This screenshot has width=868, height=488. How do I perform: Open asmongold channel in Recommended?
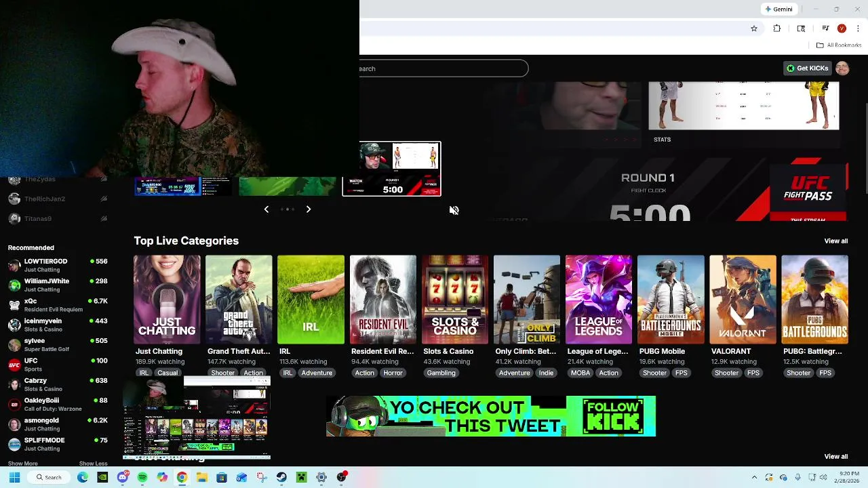tap(58, 424)
